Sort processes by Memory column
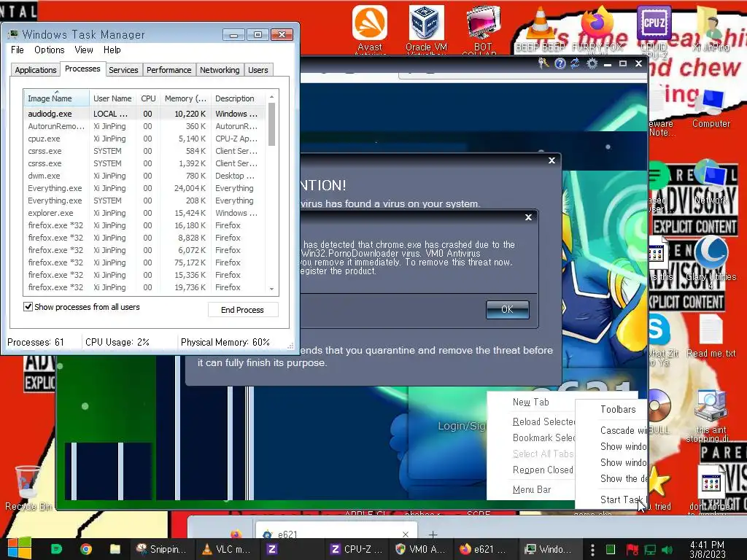747x560 pixels. pyautogui.click(x=185, y=98)
